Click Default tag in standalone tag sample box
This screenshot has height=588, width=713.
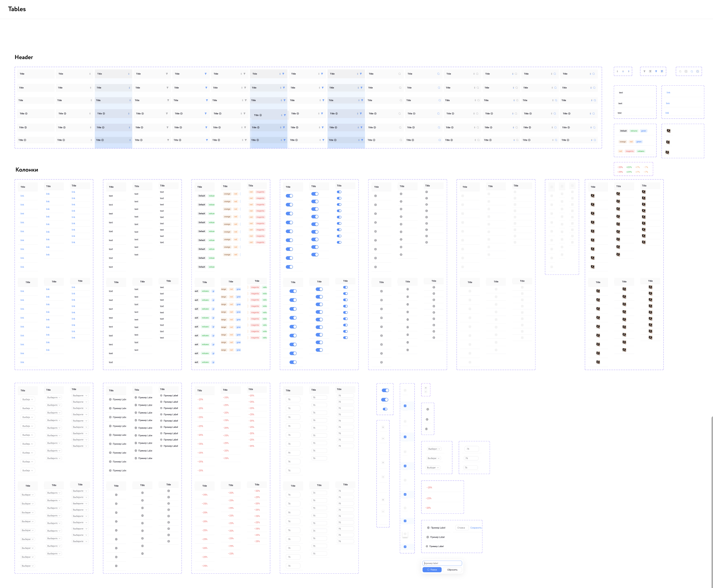[x=623, y=131]
